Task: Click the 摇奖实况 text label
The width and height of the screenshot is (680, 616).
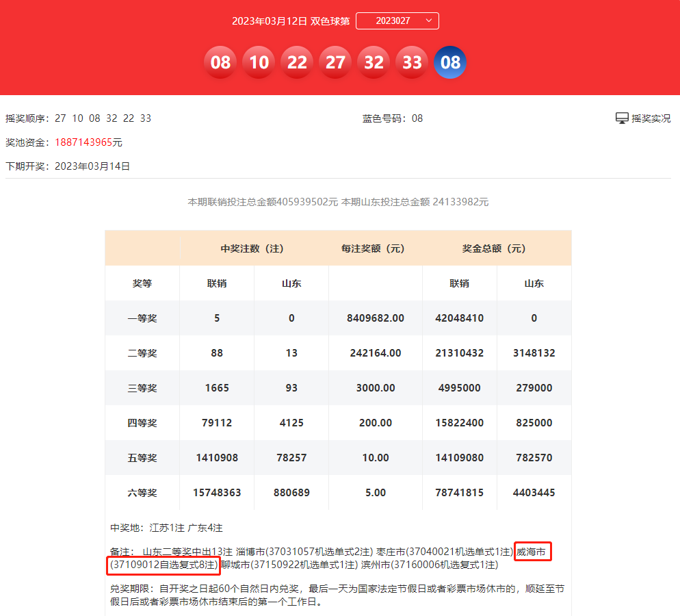Action: 650,118
